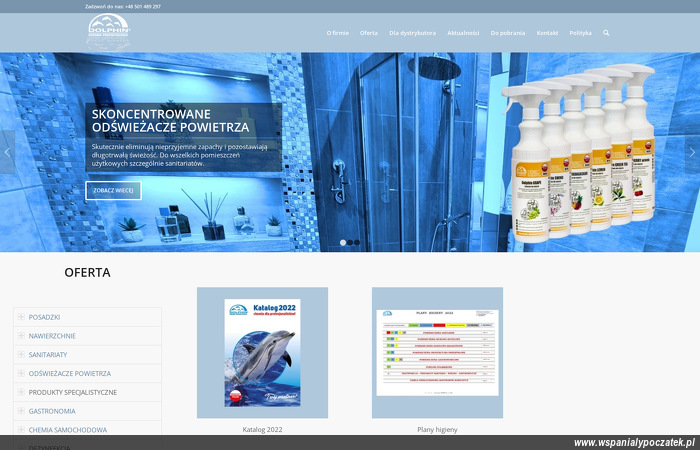
Task: Expand the ODŚWIEŻACZE POWIETRZA category
Action: (21, 373)
